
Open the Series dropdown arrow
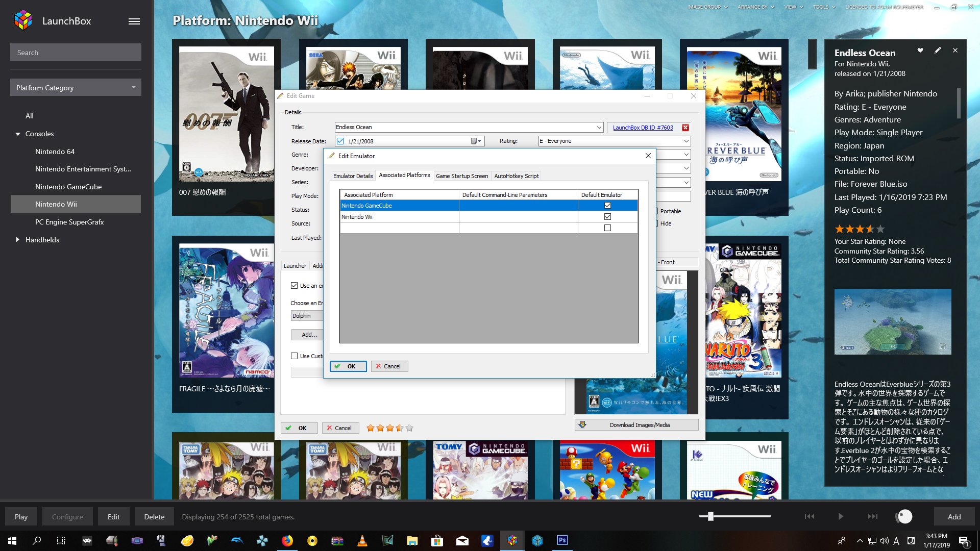[686, 183]
